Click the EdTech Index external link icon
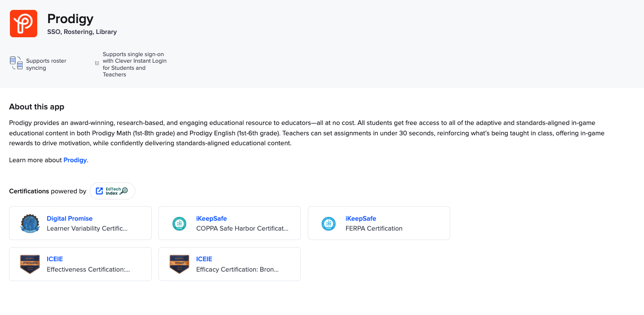Viewport: 644px width, 315px height. (99, 191)
